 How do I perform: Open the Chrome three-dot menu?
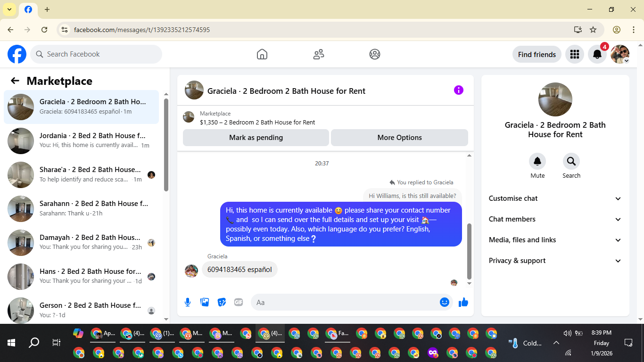634,30
